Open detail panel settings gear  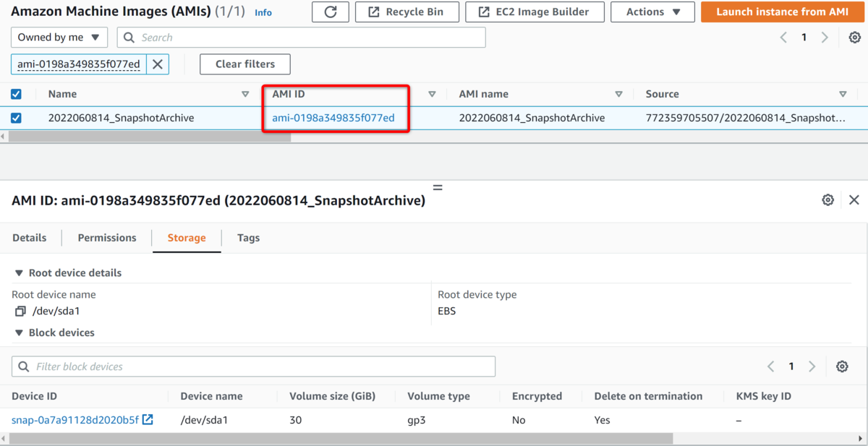click(x=828, y=200)
